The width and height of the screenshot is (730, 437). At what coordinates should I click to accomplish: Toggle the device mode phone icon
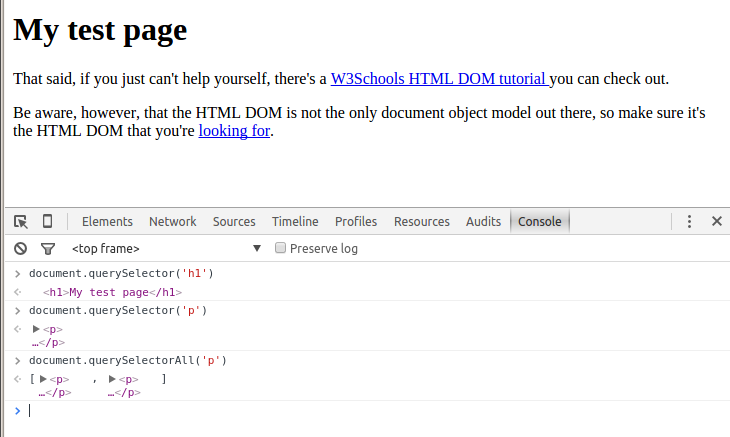coord(47,221)
